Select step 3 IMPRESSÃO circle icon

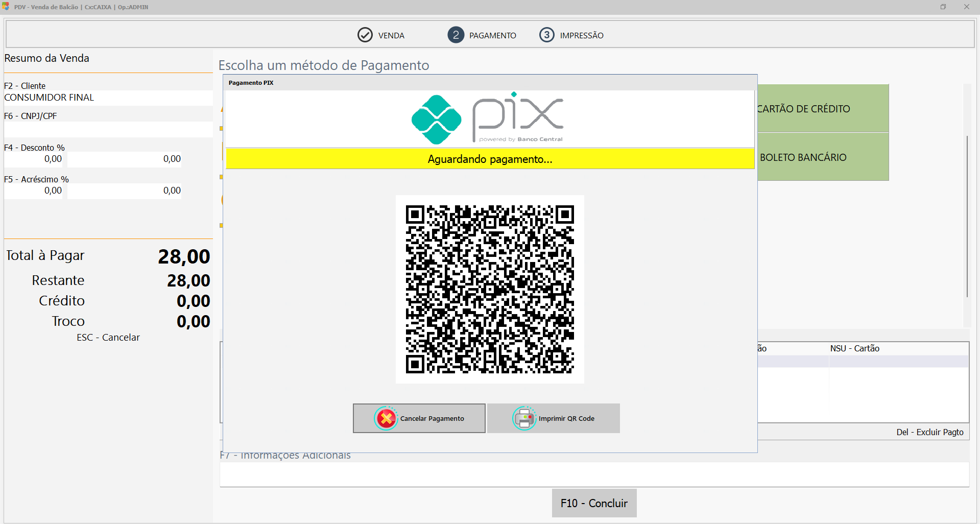coord(546,35)
